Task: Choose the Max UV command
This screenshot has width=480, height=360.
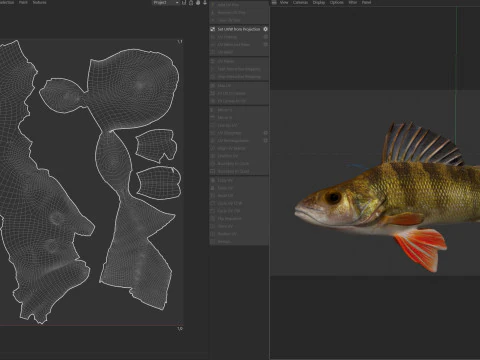Action: coord(239,86)
